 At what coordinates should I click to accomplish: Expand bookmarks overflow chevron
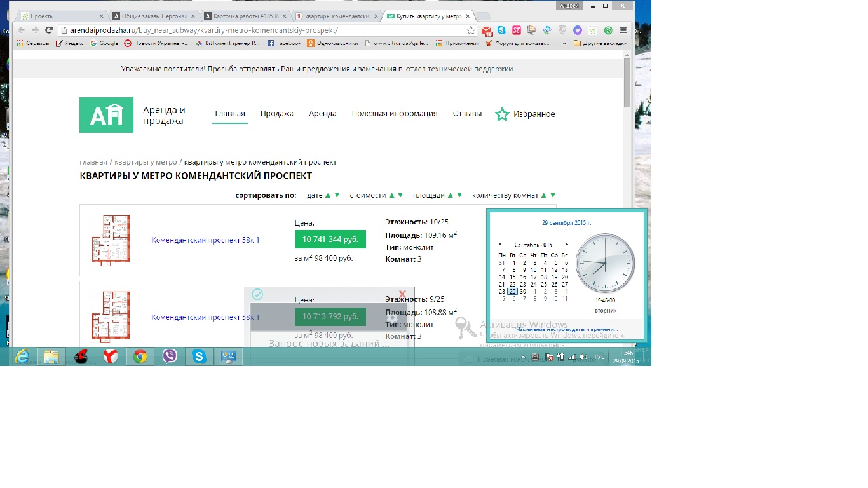pos(564,43)
